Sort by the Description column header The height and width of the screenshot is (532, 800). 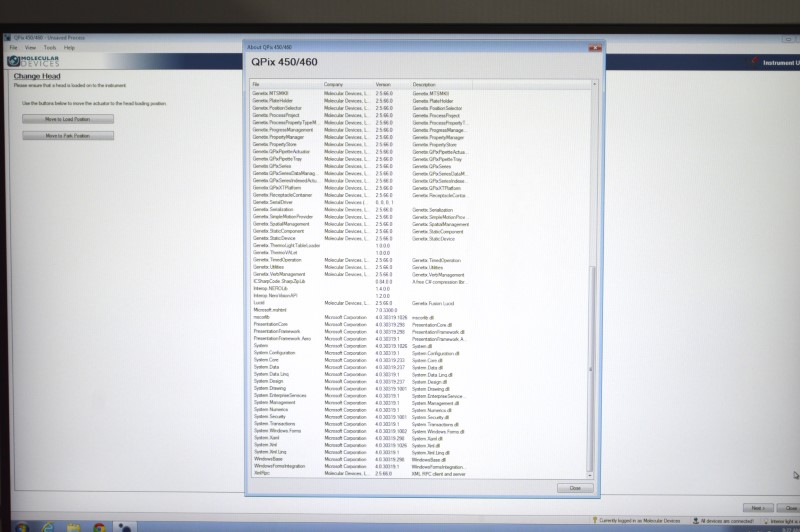click(441, 84)
